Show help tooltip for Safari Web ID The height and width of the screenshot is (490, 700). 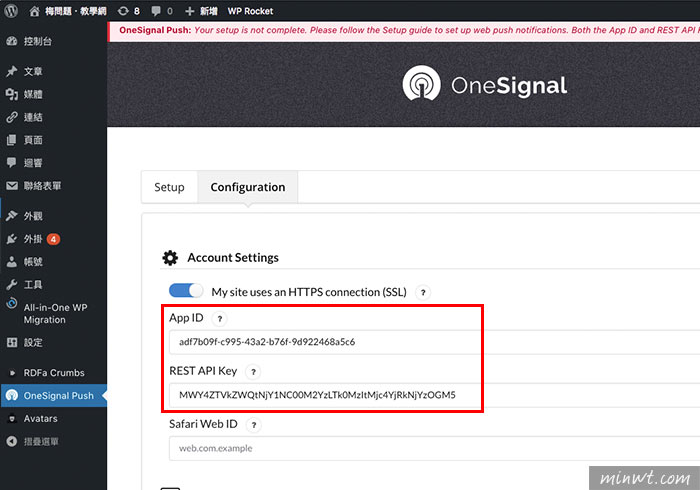coord(254,425)
